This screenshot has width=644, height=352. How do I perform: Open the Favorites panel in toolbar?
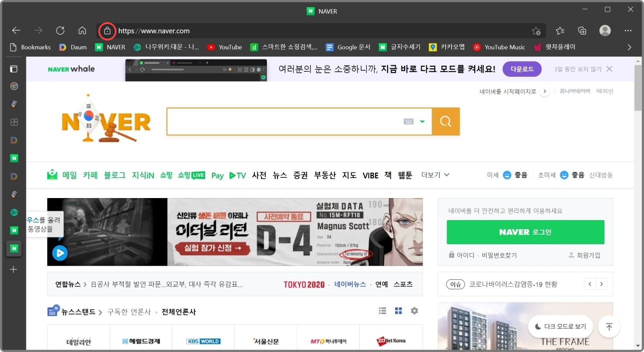pyautogui.click(x=560, y=31)
